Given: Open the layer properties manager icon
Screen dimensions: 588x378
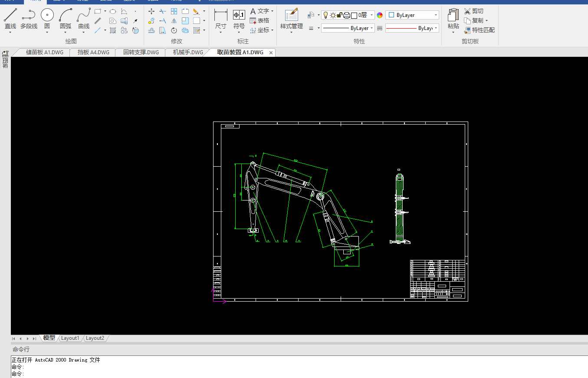Looking at the screenshot, I should pyautogui.click(x=311, y=15).
